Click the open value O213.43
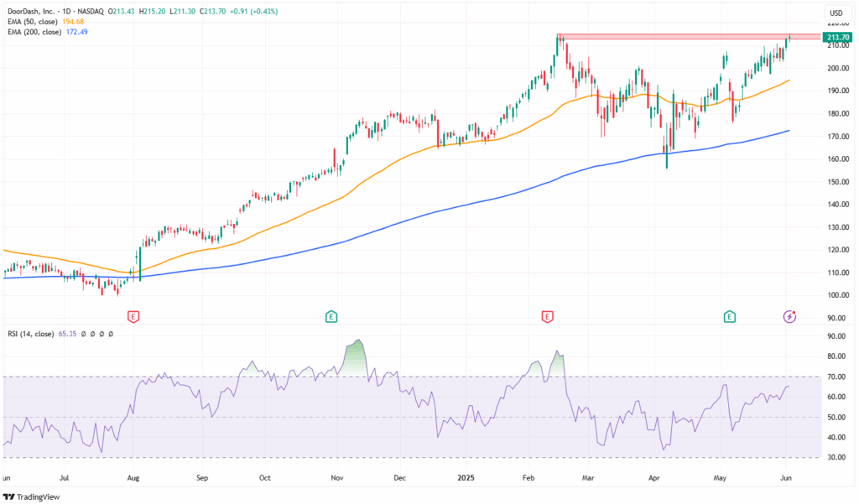The width and height of the screenshot is (859, 504). click(121, 12)
